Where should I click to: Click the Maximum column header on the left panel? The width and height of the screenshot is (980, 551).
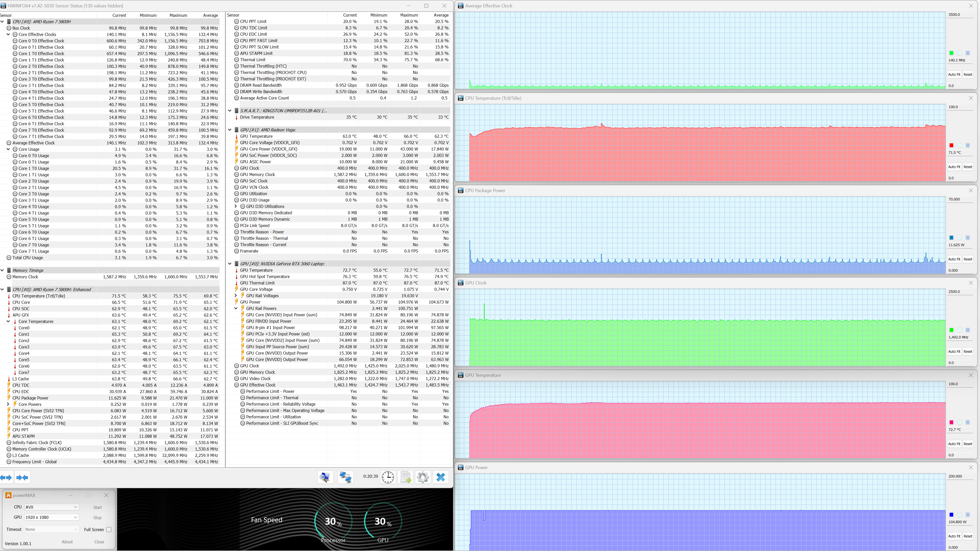[x=178, y=15]
